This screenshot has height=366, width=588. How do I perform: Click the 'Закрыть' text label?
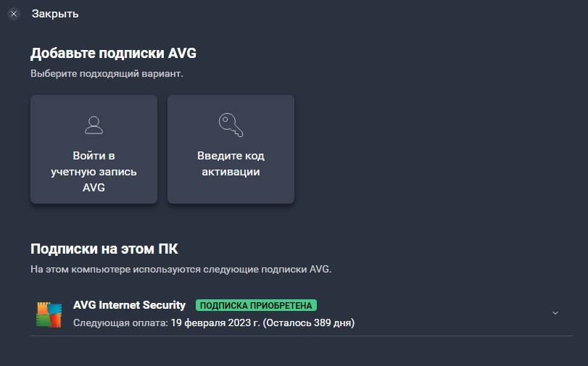[x=55, y=14]
